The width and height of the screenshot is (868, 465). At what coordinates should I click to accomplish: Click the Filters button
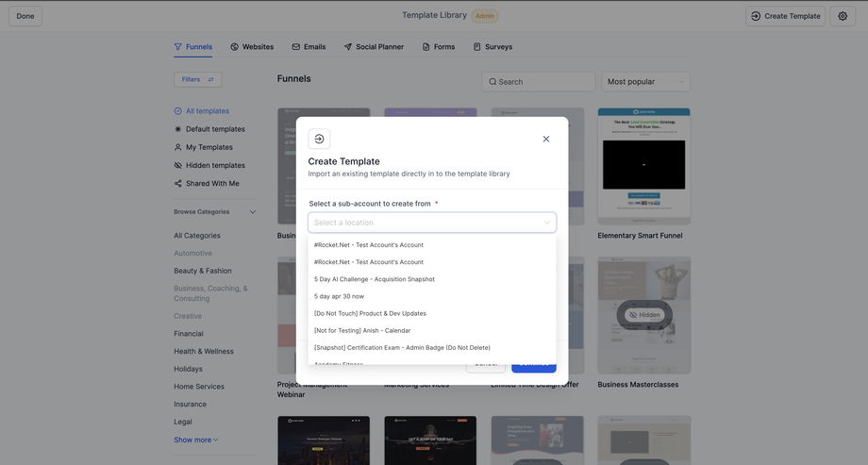(x=197, y=80)
